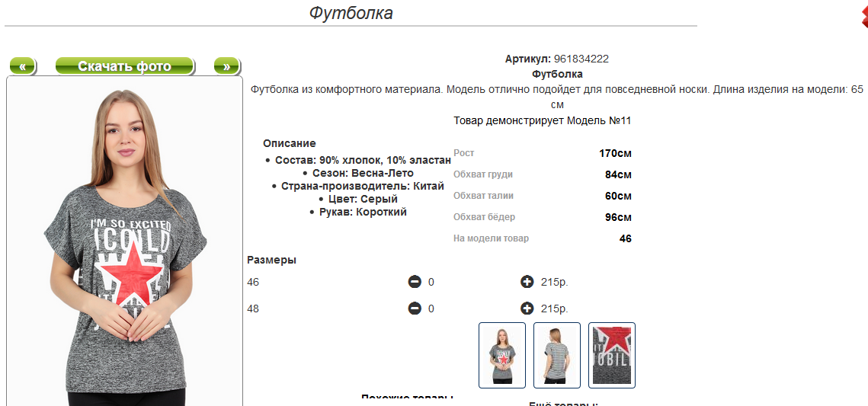
Task: Select size 46 in the Размеры list
Action: coord(253,283)
